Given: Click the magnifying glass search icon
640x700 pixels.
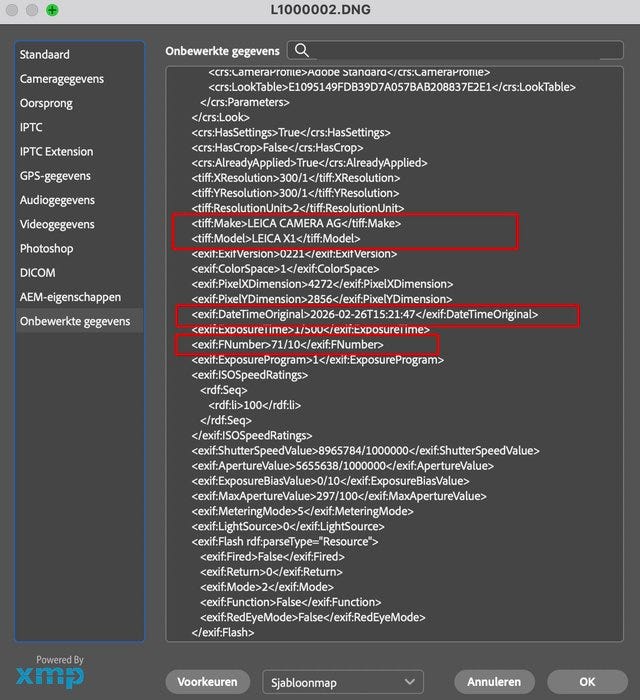Looking at the screenshot, I should pyautogui.click(x=301, y=50).
